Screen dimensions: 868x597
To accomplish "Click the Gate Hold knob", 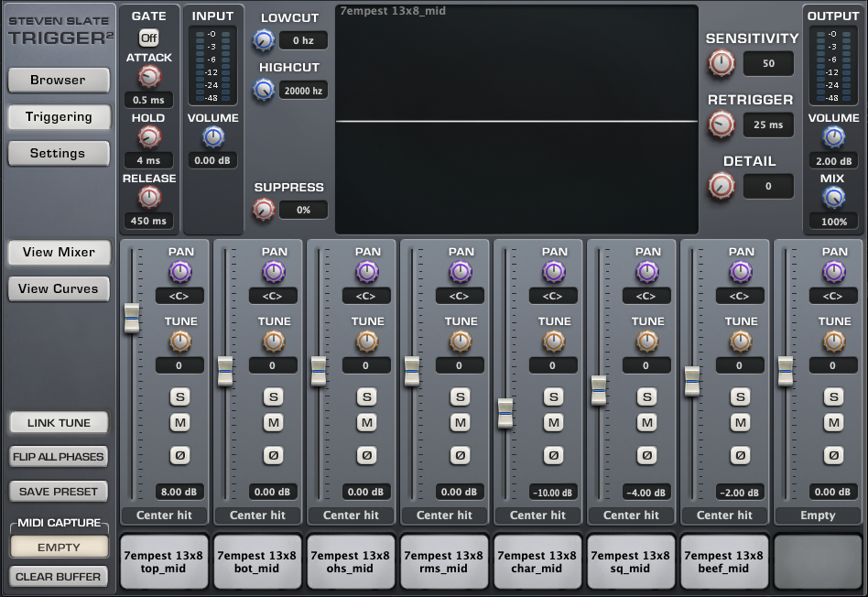I will (x=149, y=137).
